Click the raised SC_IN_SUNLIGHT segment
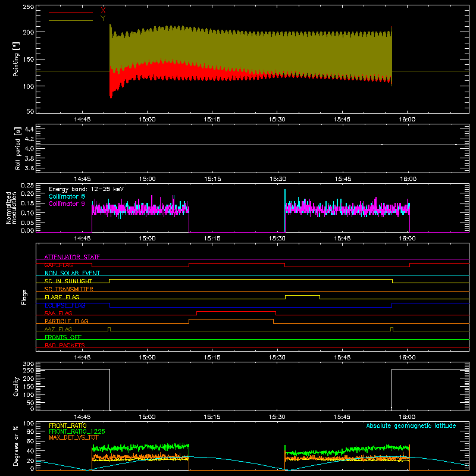 tap(250, 279)
